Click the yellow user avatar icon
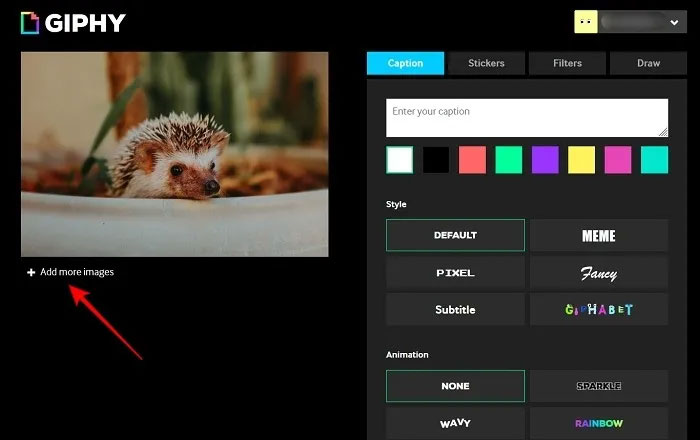700x440 pixels. (586, 22)
